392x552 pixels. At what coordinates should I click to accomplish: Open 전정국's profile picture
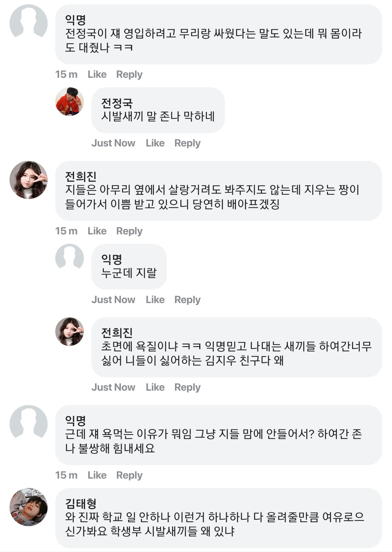tap(69, 102)
